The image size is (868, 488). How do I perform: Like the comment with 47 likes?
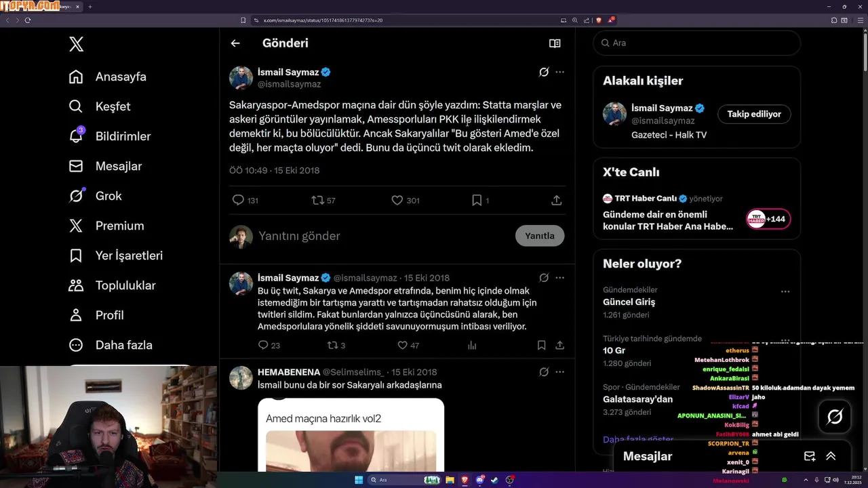click(x=408, y=346)
